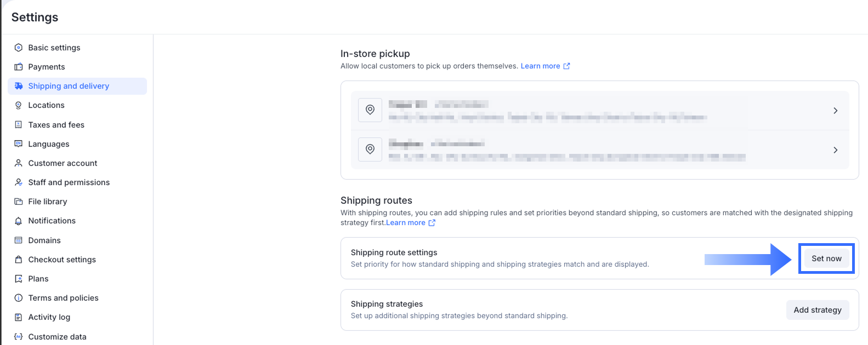Click the Notifications bell icon
The image size is (868, 345).
18,221
